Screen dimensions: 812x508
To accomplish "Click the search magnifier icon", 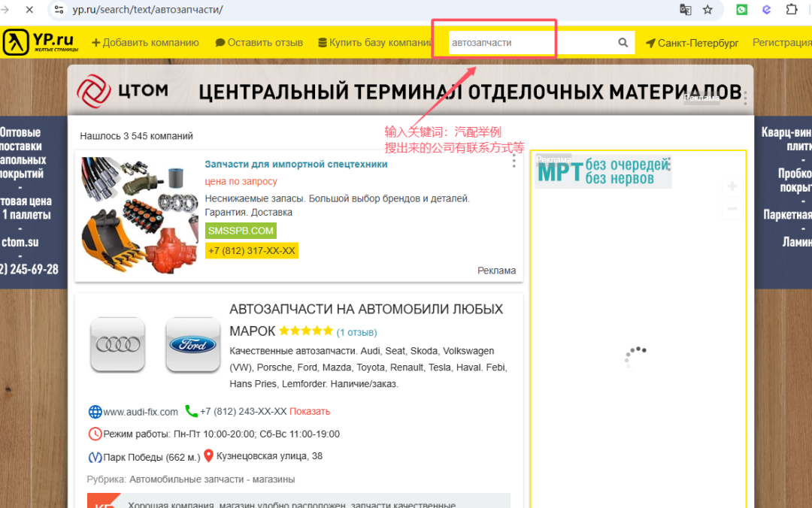I will tap(623, 43).
